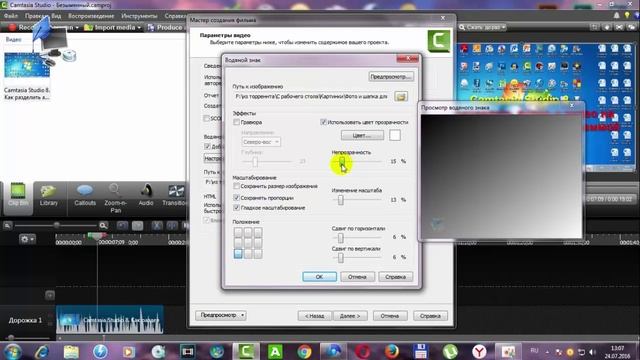Image resolution: width=640 pixels, height=360 pixels.
Task: Click the add track plus button
Action: pyautogui.click(x=50, y=295)
